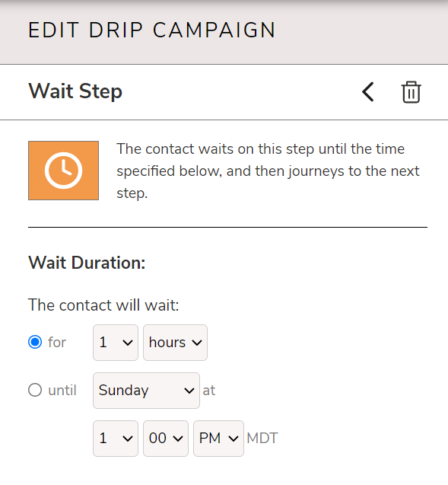This screenshot has height=485, width=448.
Task: Click the Wait Duration heading
Action: click(87, 263)
